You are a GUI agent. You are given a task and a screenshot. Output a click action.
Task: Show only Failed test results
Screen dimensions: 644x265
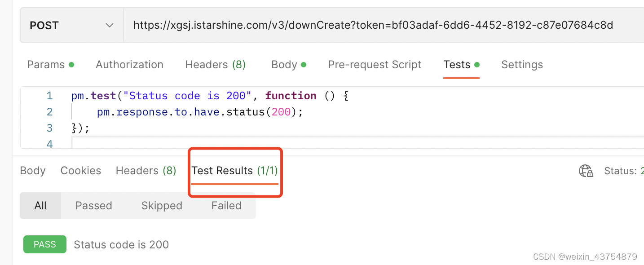point(226,206)
